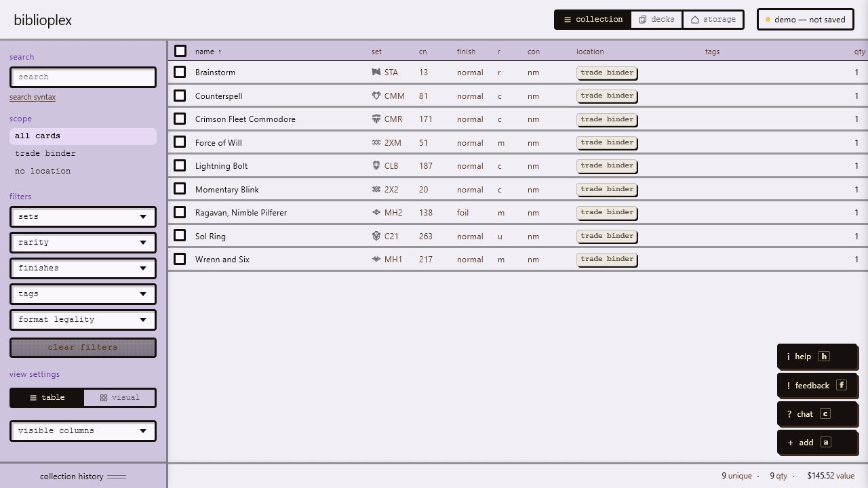Sort by the location column header

[x=590, y=52]
